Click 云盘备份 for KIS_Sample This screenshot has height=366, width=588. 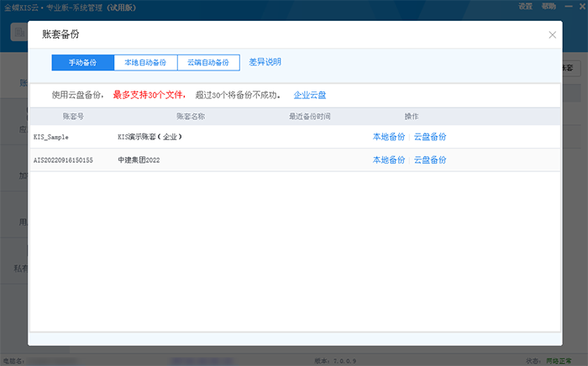pos(430,136)
